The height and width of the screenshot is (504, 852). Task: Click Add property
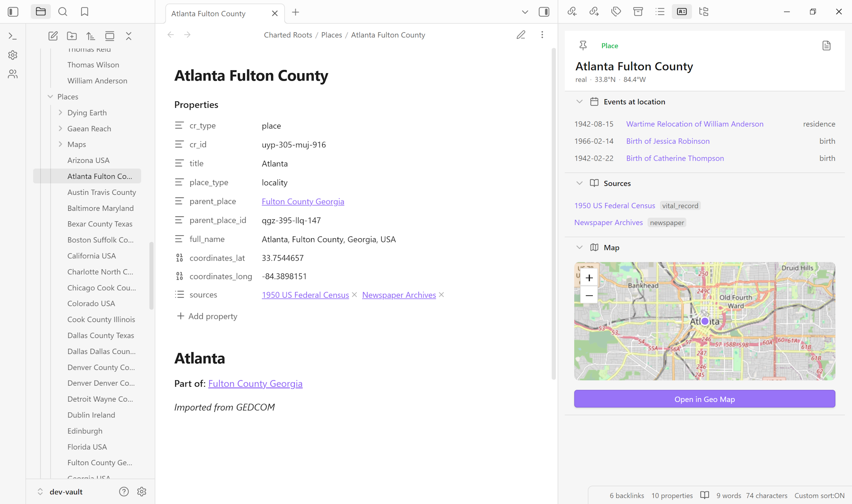click(207, 316)
